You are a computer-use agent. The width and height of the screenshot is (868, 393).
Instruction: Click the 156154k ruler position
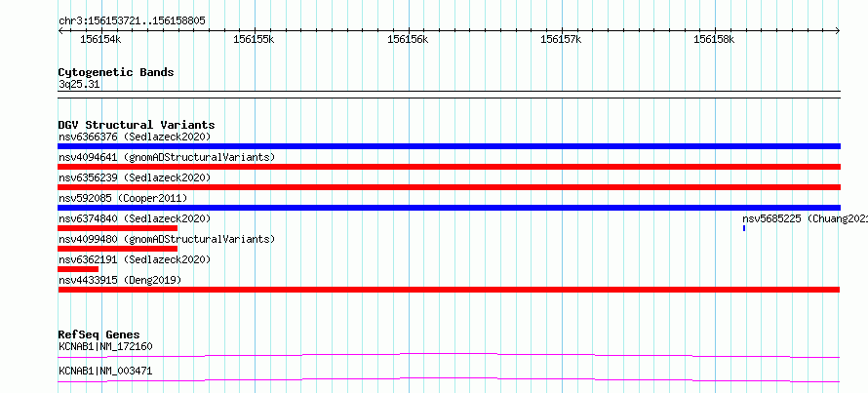click(x=100, y=39)
